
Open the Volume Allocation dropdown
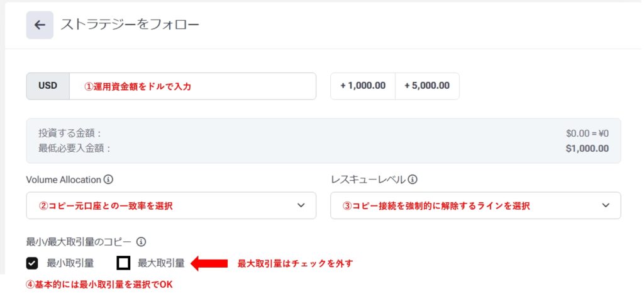(x=171, y=205)
